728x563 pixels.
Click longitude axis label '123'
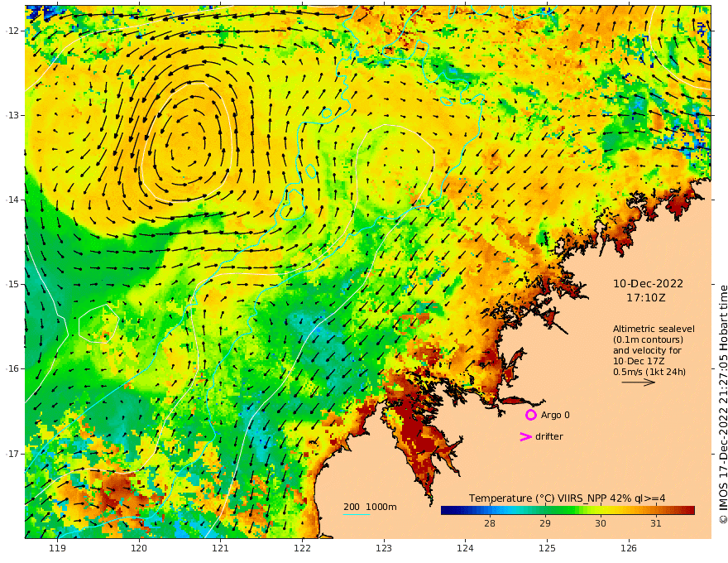tap(384, 548)
